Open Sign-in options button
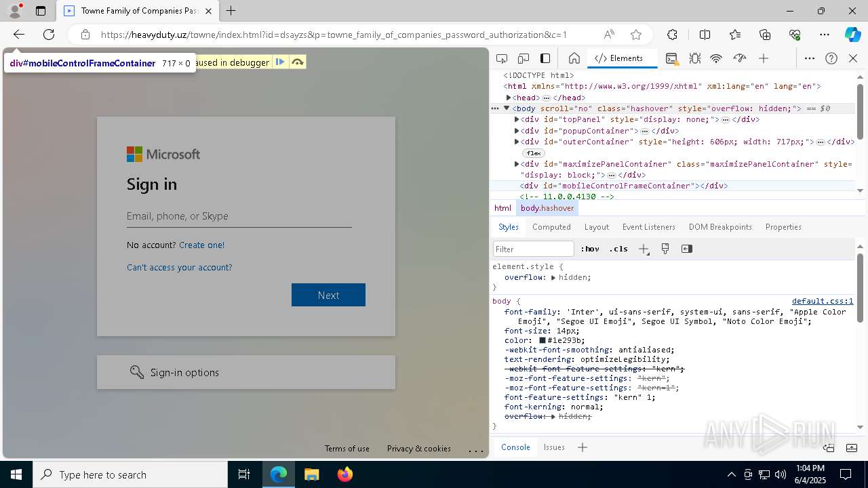The image size is (868, 488). pyautogui.click(x=246, y=372)
